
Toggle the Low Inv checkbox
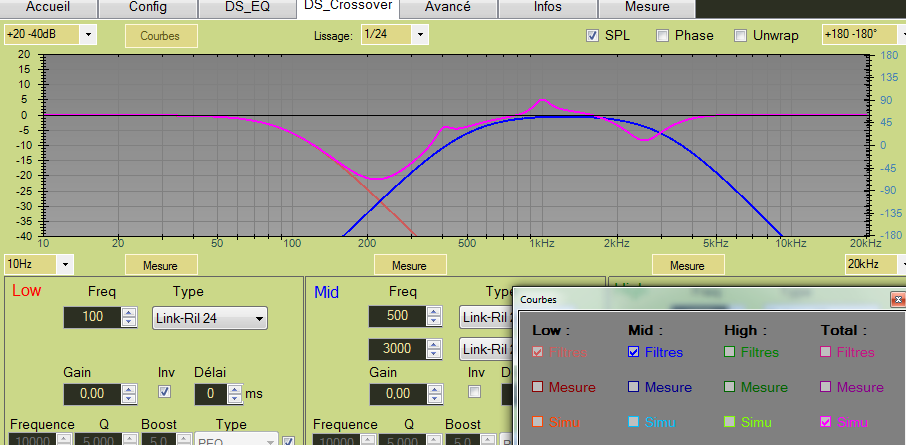(166, 393)
